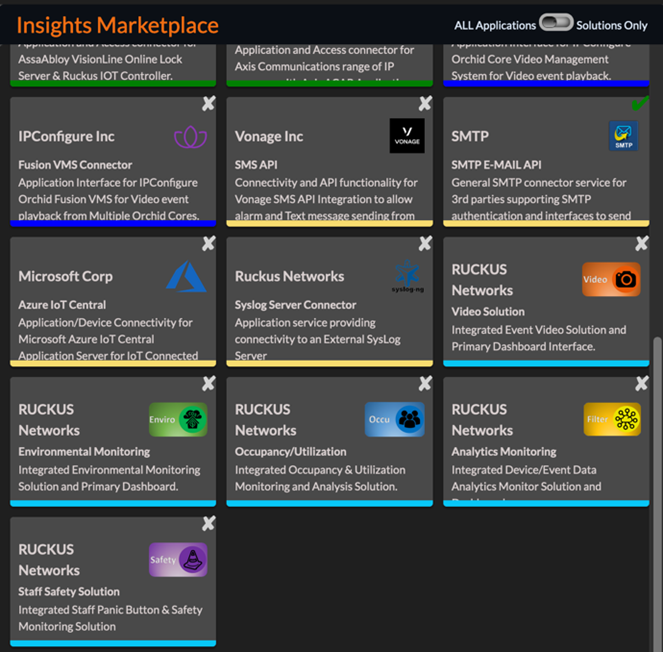
Task: Select the Video Solution subtitle
Action: [x=488, y=312]
